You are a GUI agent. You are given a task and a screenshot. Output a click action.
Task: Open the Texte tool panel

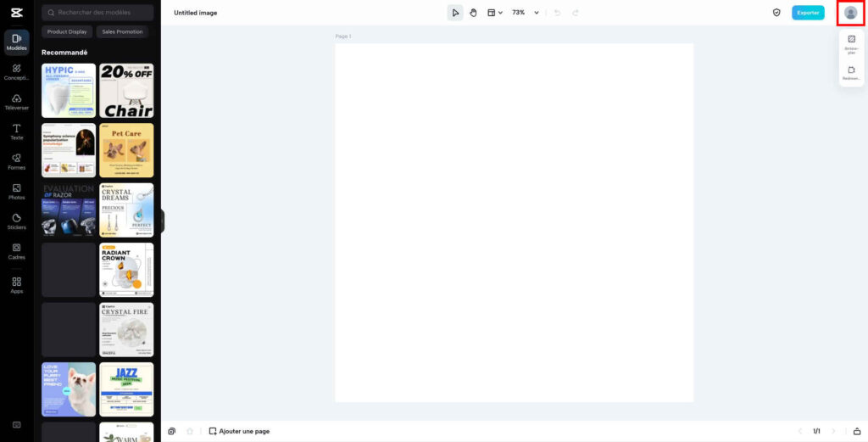coord(17,132)
